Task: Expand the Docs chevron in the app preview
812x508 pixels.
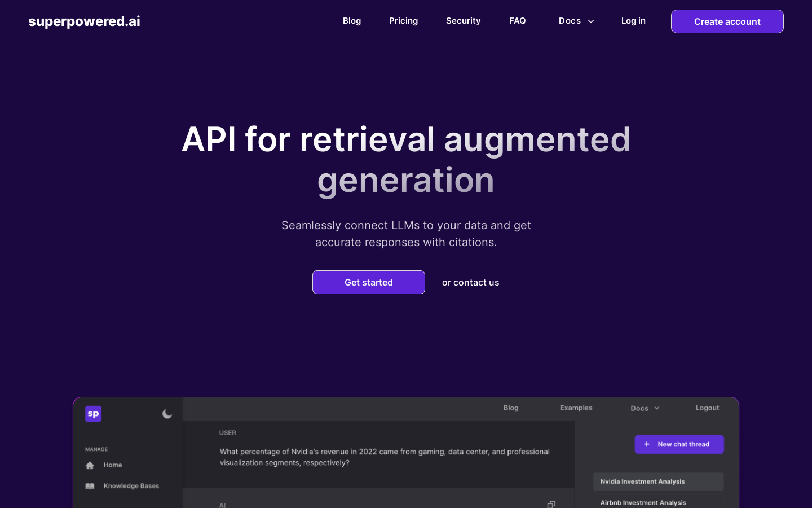Action: [x=657, y=408]
